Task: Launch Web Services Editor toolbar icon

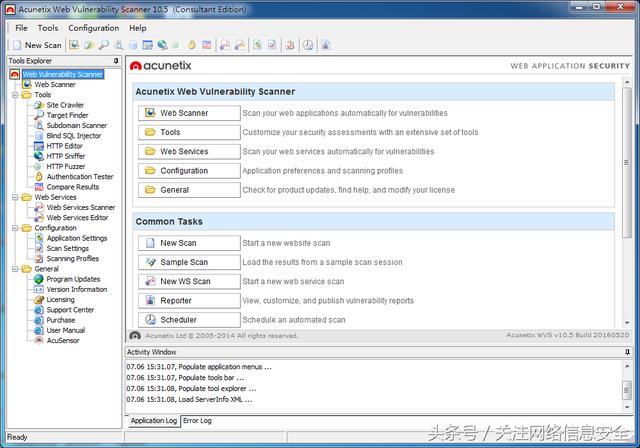Action: (x=240, y=45)
